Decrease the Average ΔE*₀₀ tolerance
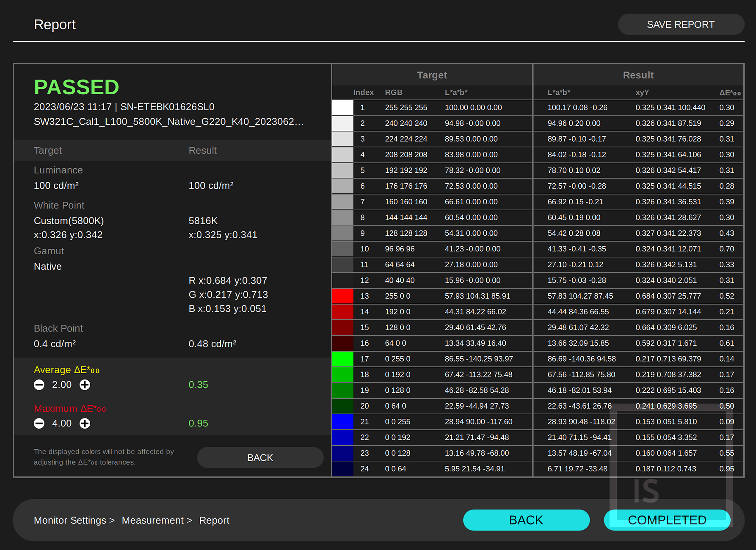The height and width of the screenshot is (550, 756). pos(39,385)
